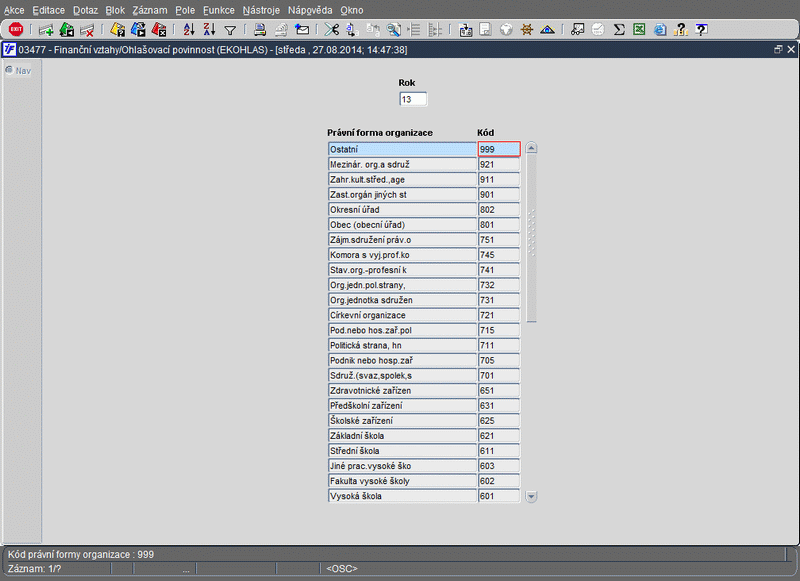
Task: Click the filter funnel icon
Action: [x=230, y=31]
